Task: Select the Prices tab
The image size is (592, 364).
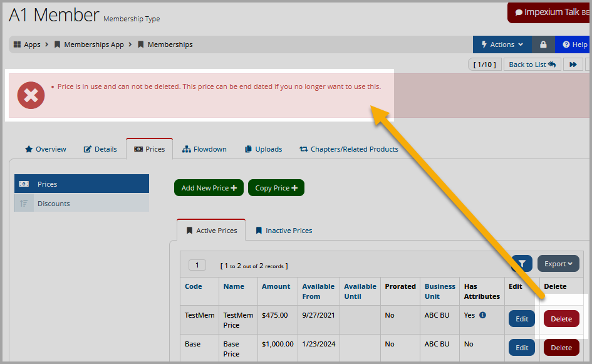Action: (x=150, y=149)
